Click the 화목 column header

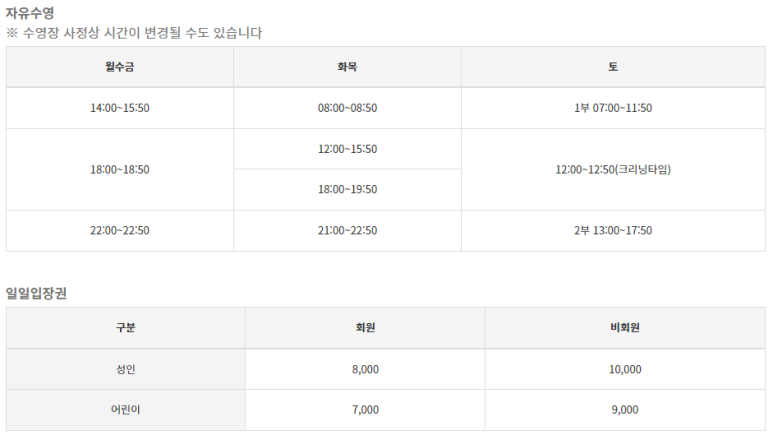[347, 67]
